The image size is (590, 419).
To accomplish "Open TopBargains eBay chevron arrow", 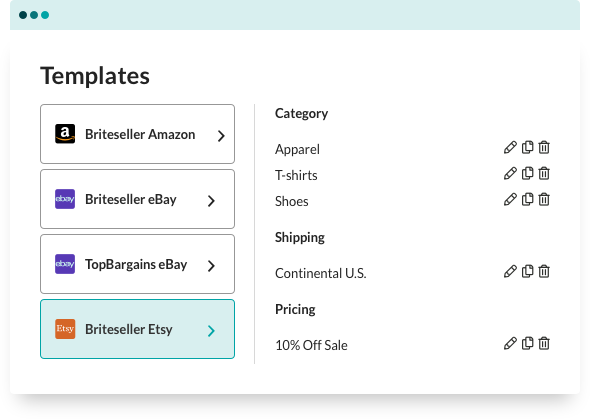I will coord(211,266).
